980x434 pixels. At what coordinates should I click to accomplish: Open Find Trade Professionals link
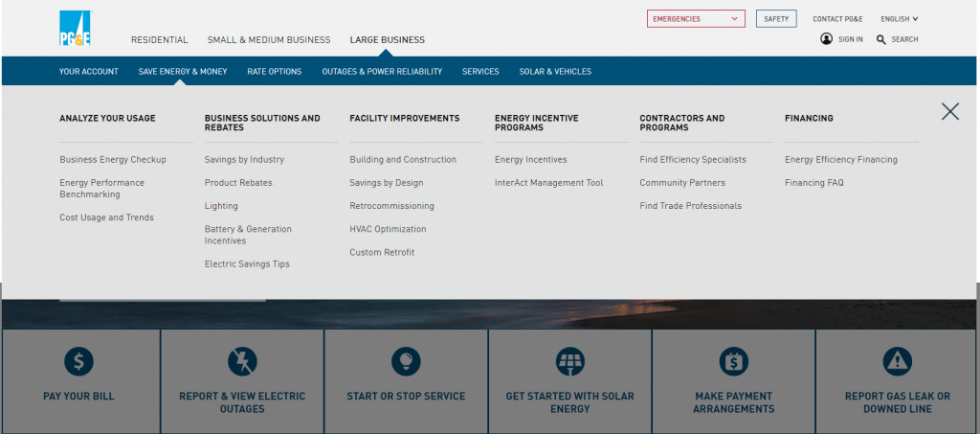691,206
